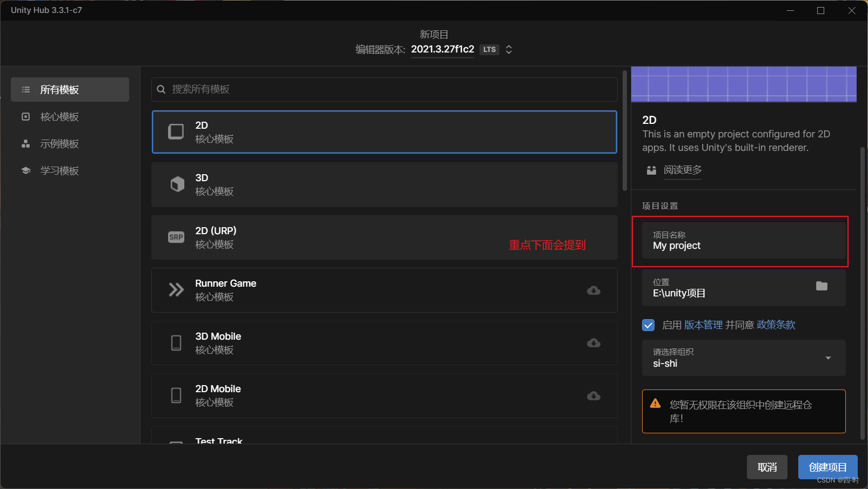Pick the 3D Mobile template
This screenshot has width=868, height=489.
384,343
